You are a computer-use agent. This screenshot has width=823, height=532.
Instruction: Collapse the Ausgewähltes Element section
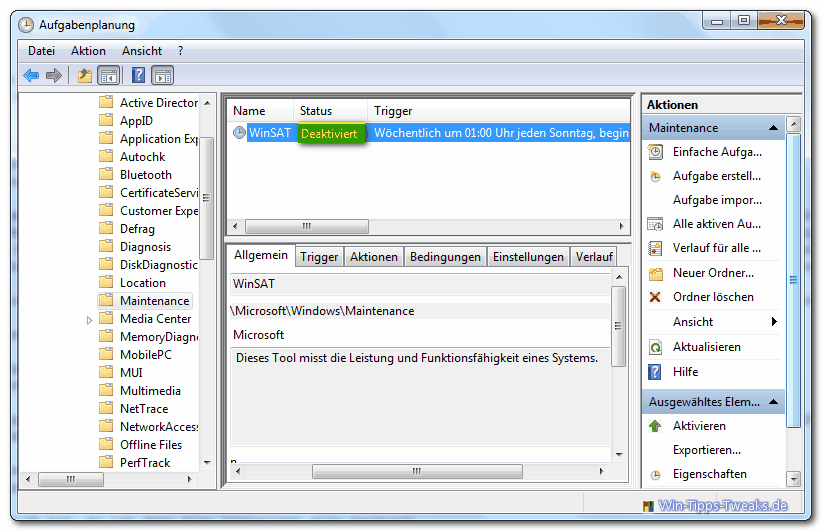click(773, 403)
